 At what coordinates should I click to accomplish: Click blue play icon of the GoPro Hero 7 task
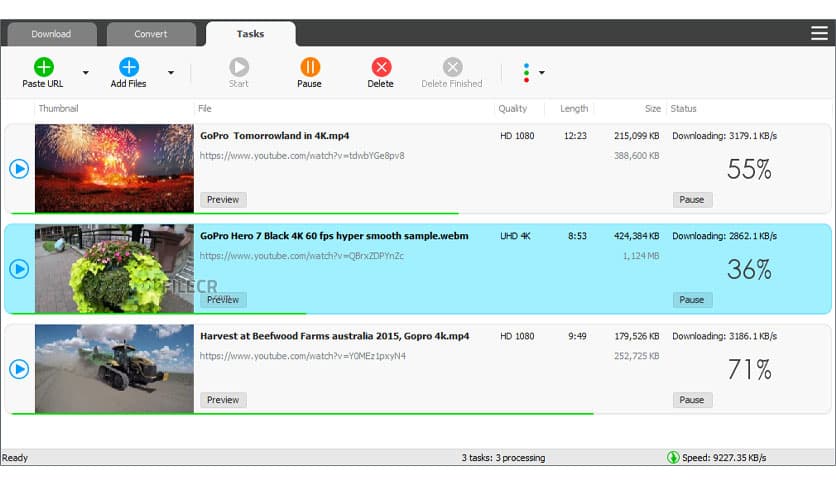(x=19, y=269)
